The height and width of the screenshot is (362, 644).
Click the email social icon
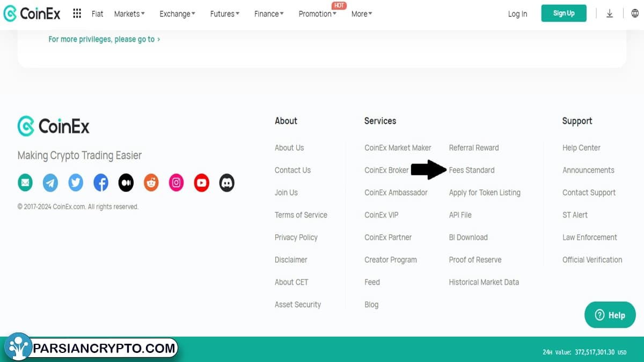[x=25, y=183]
